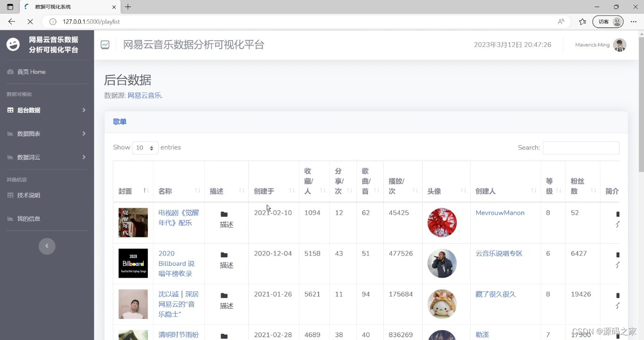
Task: Open the 后台数据 sidebar menu
Action: coord(29,110)
